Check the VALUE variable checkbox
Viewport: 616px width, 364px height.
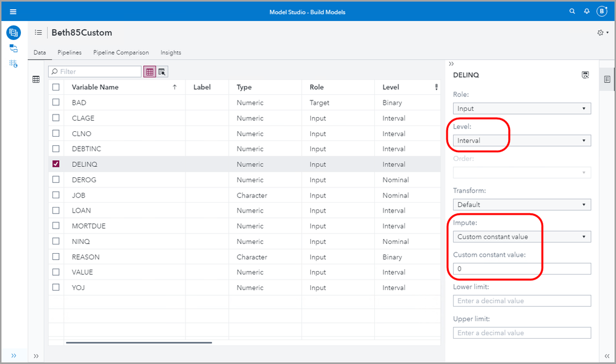55,272
